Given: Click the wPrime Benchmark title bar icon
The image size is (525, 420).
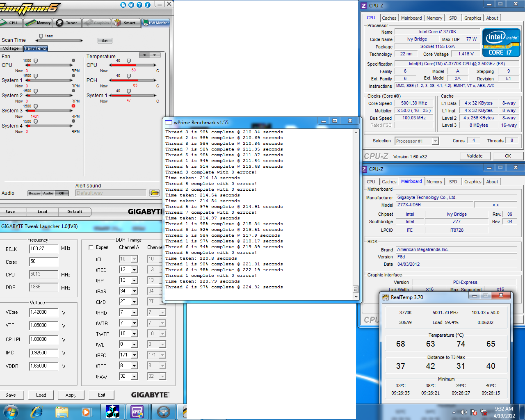Looking at the screenshot, I should pyautogui.click(x=169, y=122).
